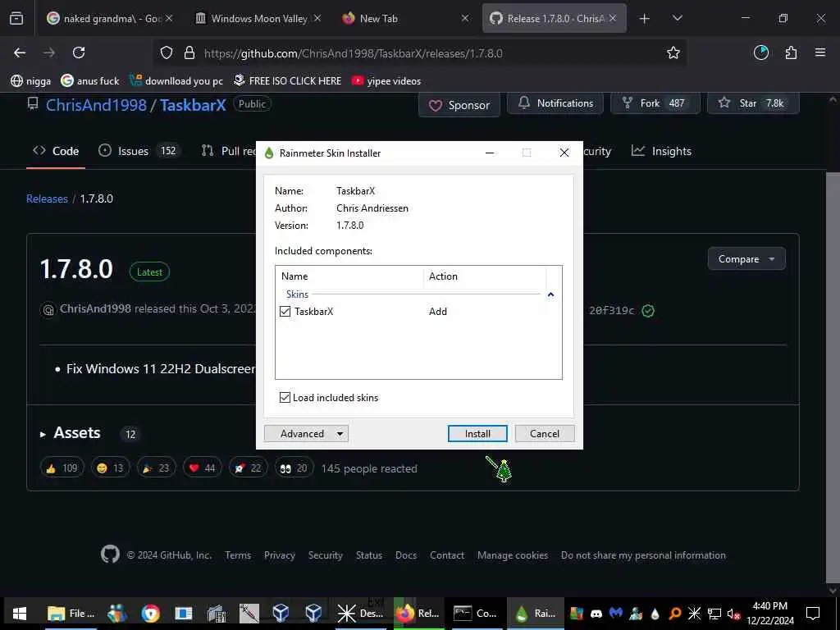Image resolution: width=840 pixels, height=630 pixels.
Task: Click the Name column header in components list
Action: (349, 276)
